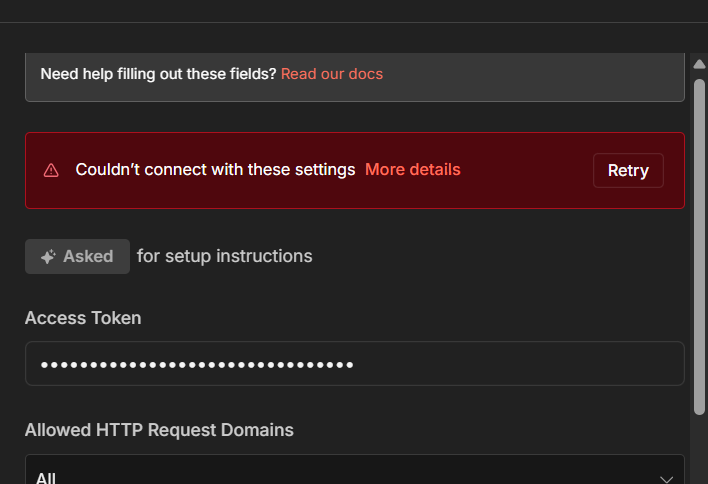Click the "Need help filling out these fields?" text
This screenshot has width=708, height=484.
(158, 74)
